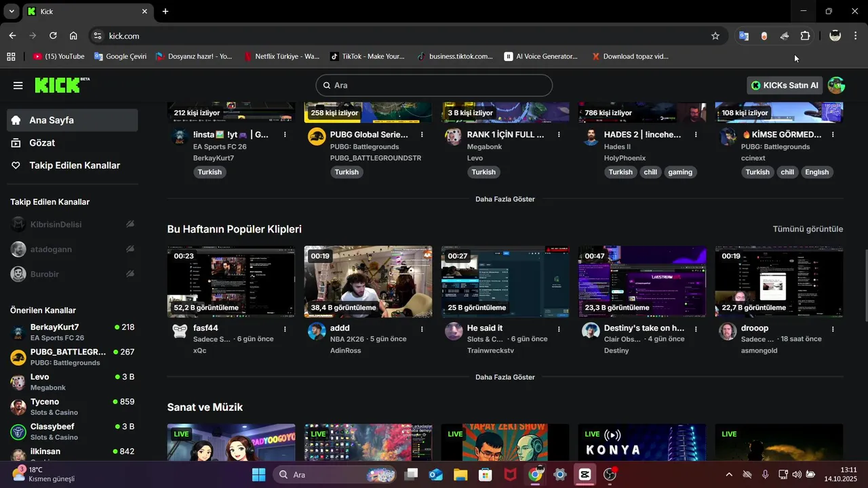The image size is (868, 488).
Task: Open Chrome apps grid in bookmarks bar
Action: (x=11, y=57)
